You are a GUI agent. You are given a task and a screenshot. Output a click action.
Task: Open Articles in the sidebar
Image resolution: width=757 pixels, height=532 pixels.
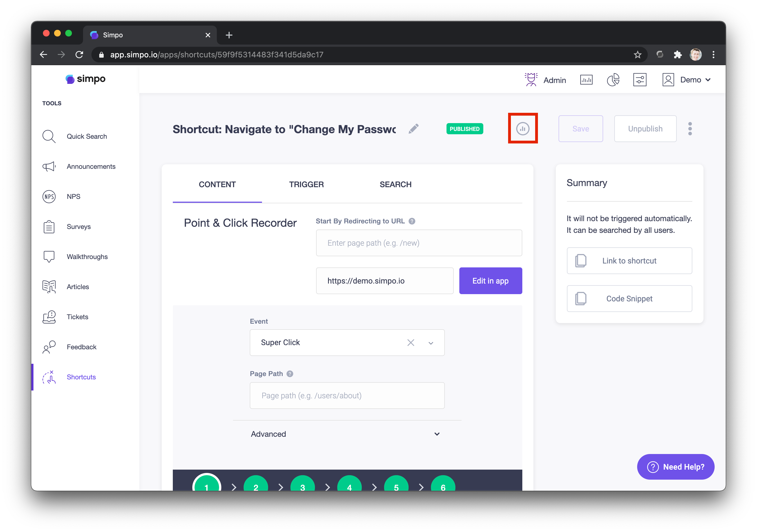[78, 287]
